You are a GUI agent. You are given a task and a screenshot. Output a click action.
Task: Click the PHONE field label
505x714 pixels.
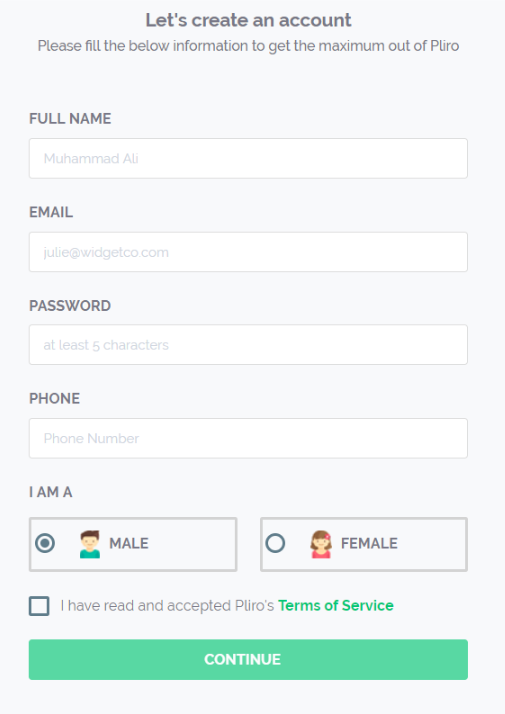click(x=55, y=398)
